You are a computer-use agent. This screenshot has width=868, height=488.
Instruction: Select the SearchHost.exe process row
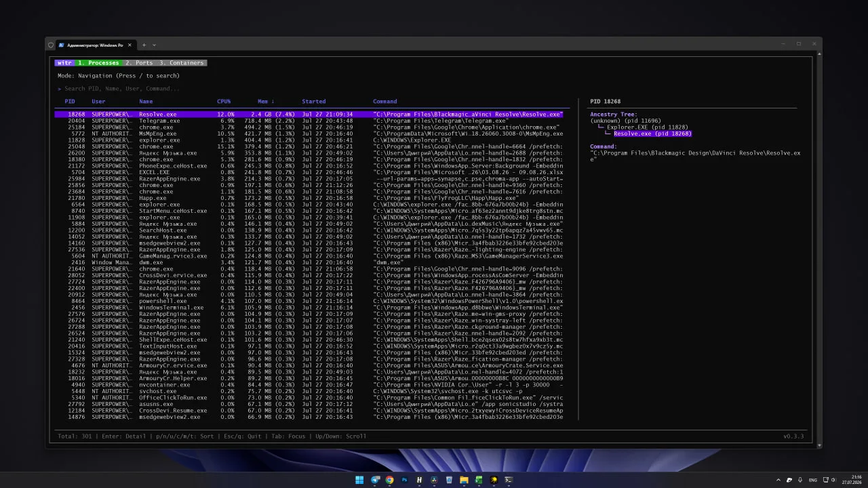(x=309, y=230)
